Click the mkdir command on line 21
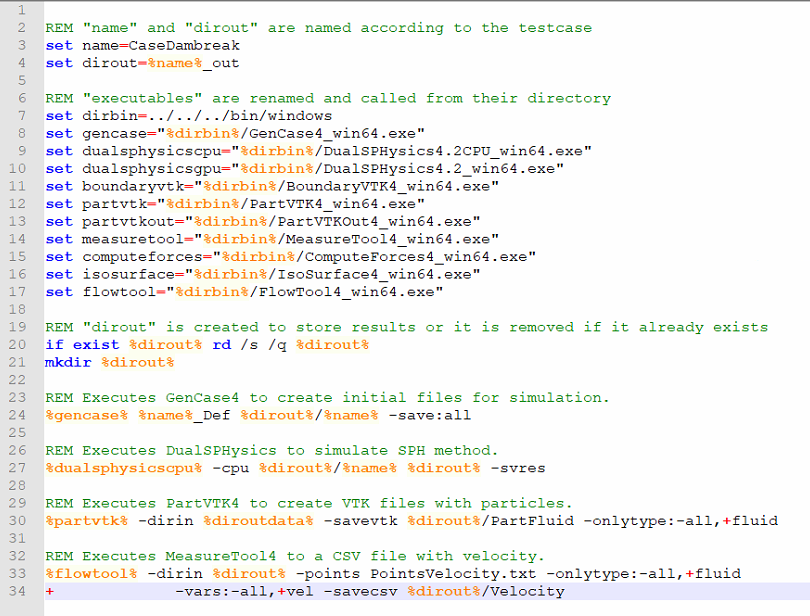The height and width of the screenshot is (616, 810). [68, 362]
